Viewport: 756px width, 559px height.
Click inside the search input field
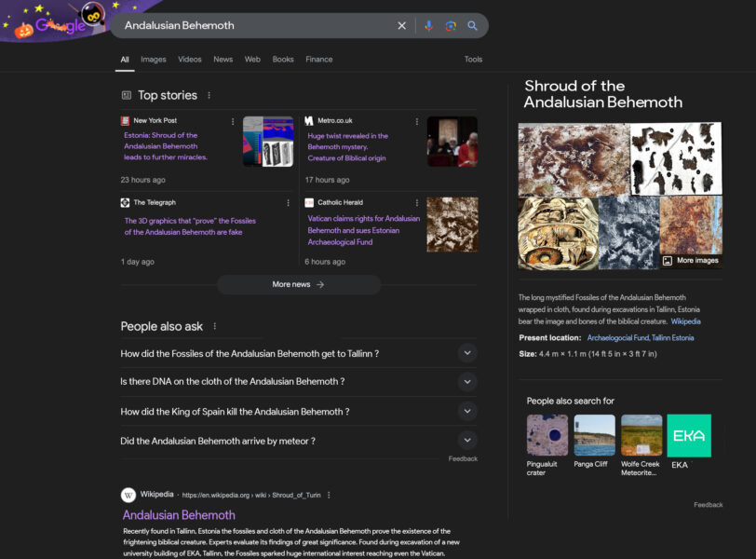pyautogui.click(x=251, y=26)
